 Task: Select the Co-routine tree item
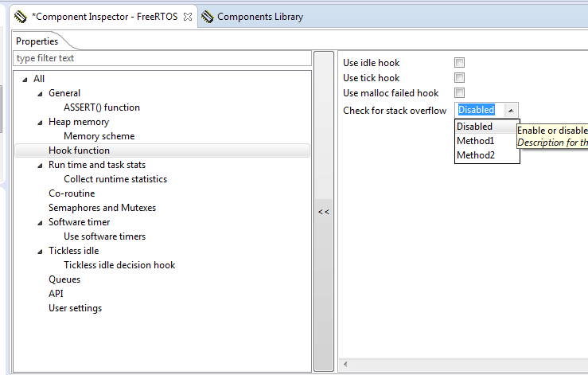[72, 193]
